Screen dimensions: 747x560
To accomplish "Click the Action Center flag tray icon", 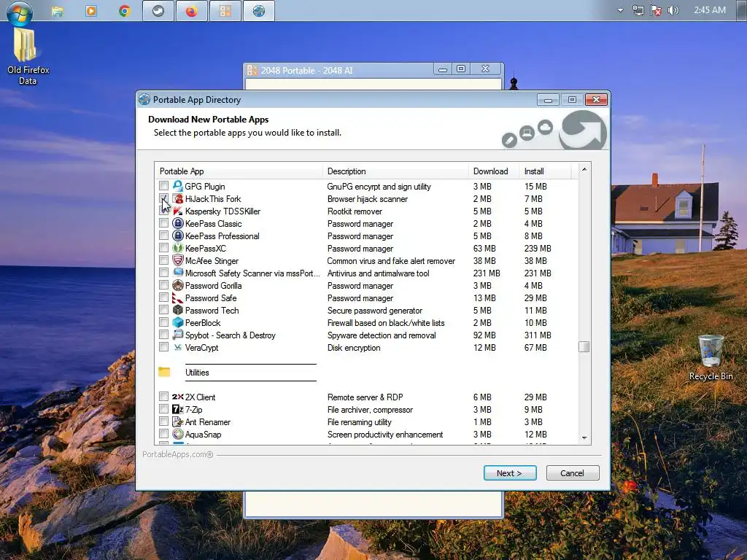I will [x=656, y=10].
